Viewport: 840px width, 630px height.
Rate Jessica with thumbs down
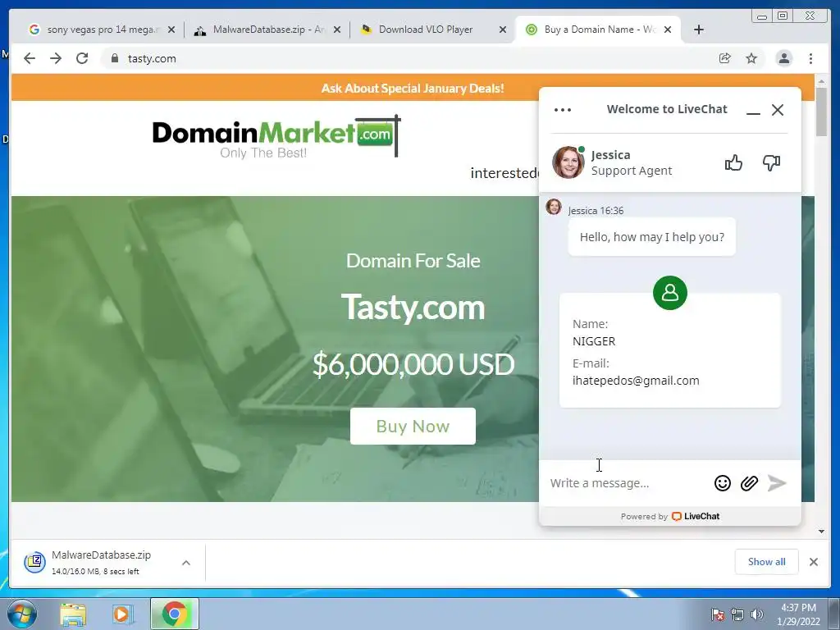(x=771, y=163)
